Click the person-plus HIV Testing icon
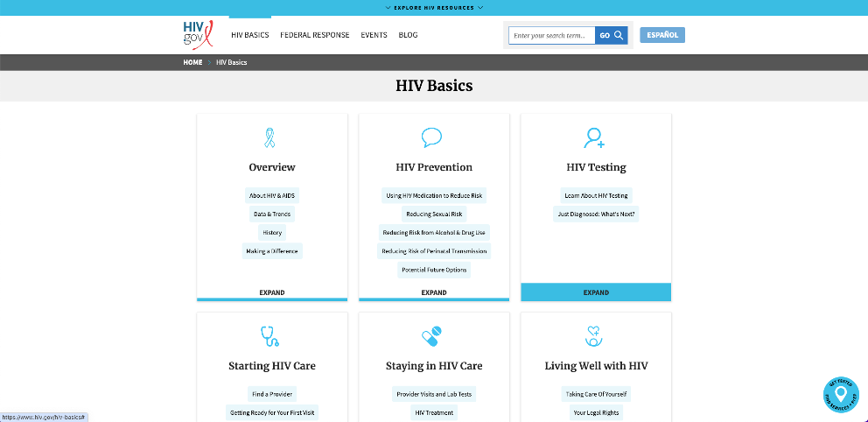This screenshot has height=422, width=868. click(594, 138)
